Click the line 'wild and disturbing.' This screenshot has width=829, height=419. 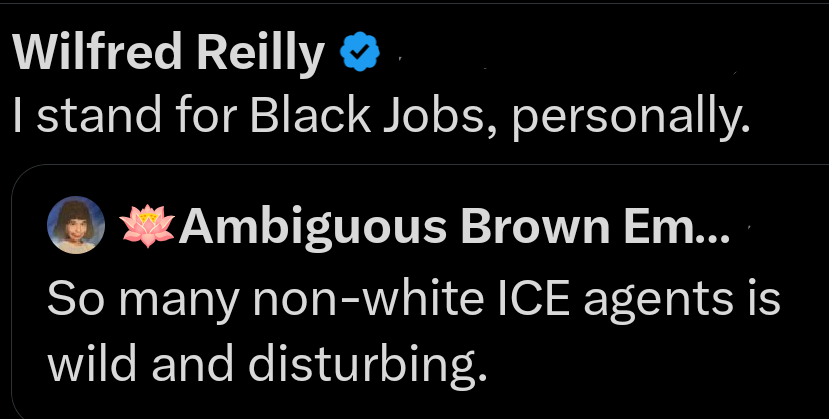(x=267, y=369)
